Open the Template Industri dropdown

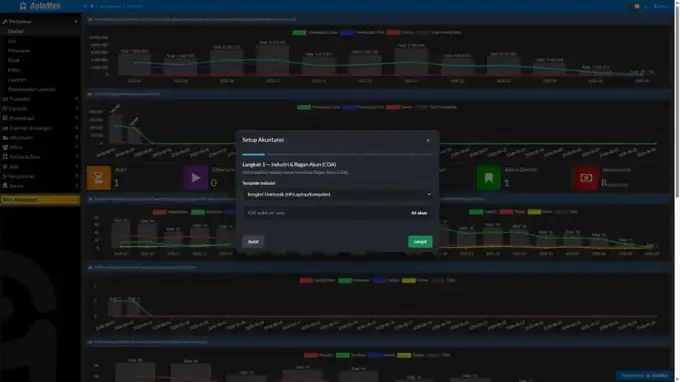[x=337, y=195]
